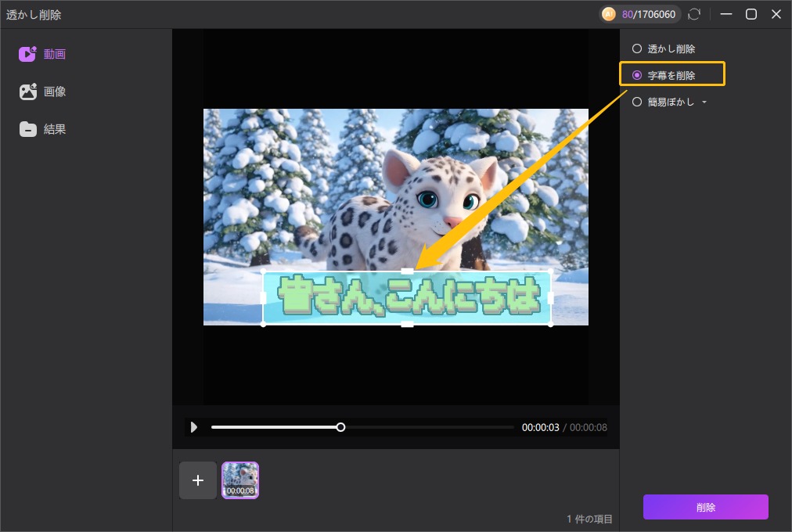Click the subtitle selection box on the video
The height and width of the screenshot is (532, 792).
pyautogui.click(x=407, y=296)
